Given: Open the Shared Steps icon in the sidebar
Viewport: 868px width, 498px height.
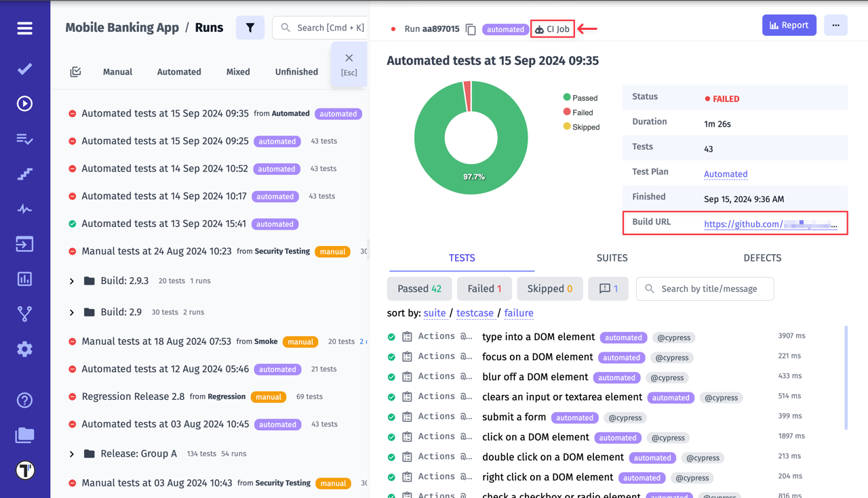Looking at the screenshot, I should point(24,174).
